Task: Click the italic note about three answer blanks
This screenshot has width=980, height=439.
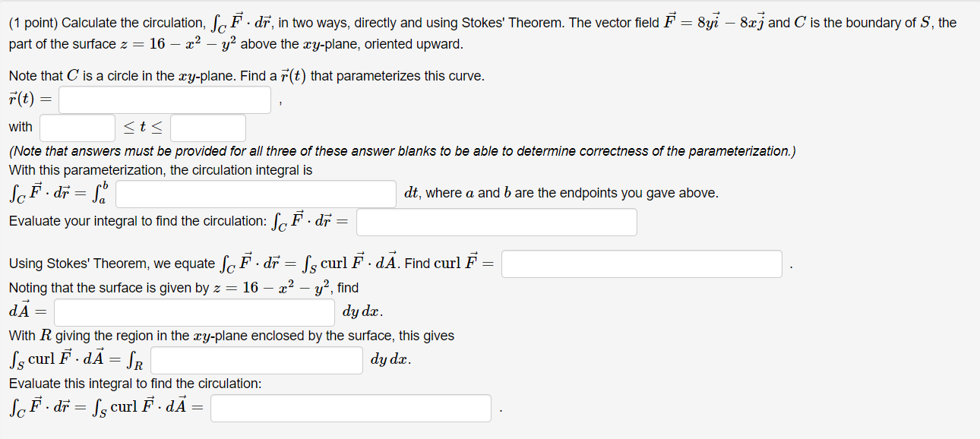Action: tap(400, 150)
